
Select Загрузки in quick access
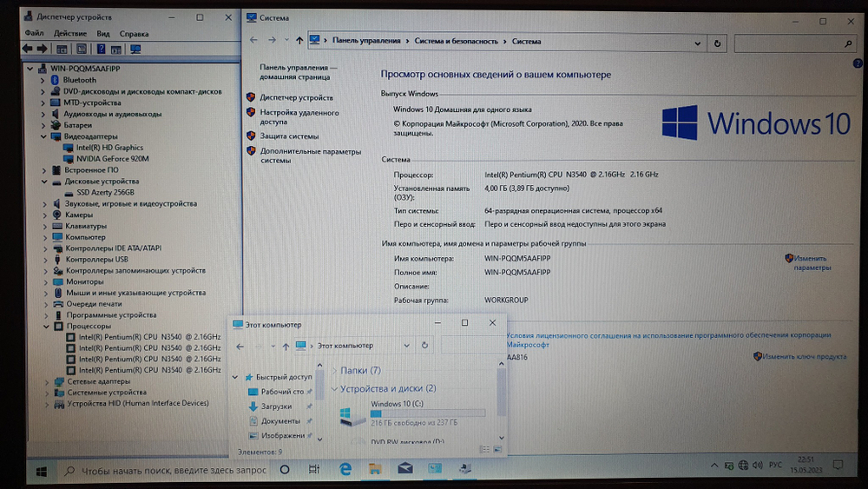coord(276,406)
